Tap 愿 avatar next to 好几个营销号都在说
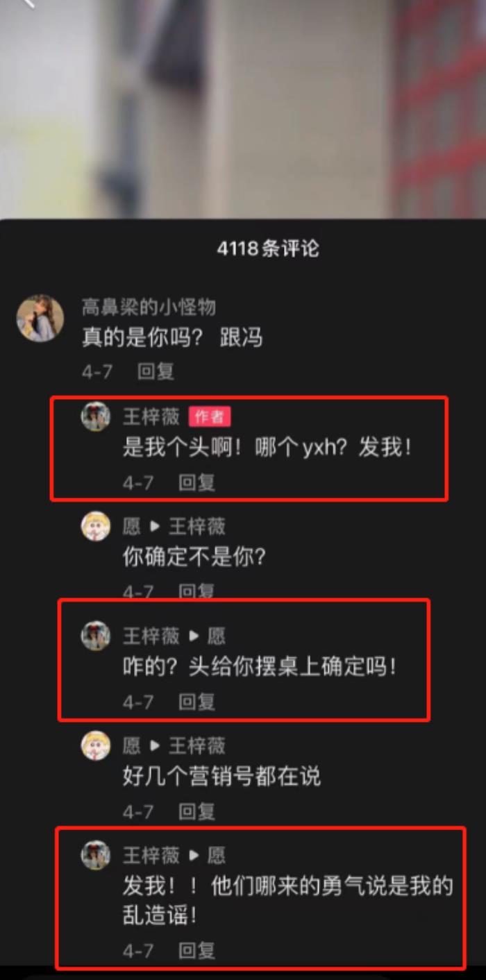The image size is (486, 980). tap(96, 745)
